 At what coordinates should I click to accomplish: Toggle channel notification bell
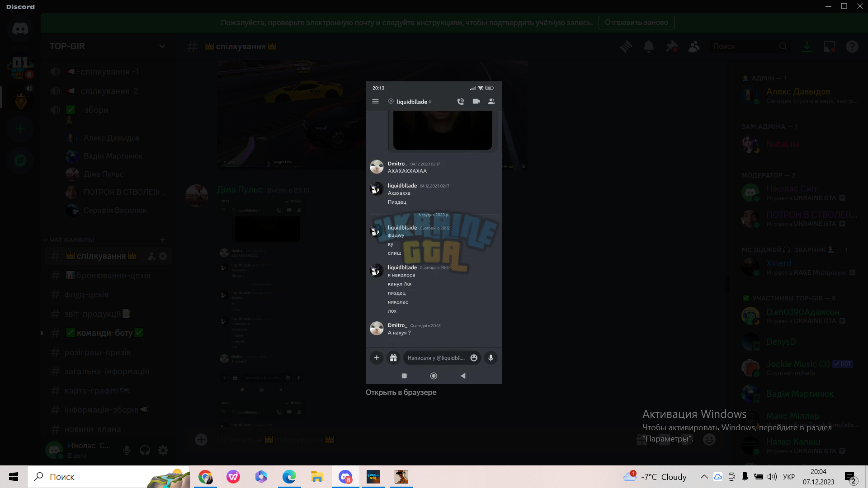pyautogui.click(x=649, y=46)
